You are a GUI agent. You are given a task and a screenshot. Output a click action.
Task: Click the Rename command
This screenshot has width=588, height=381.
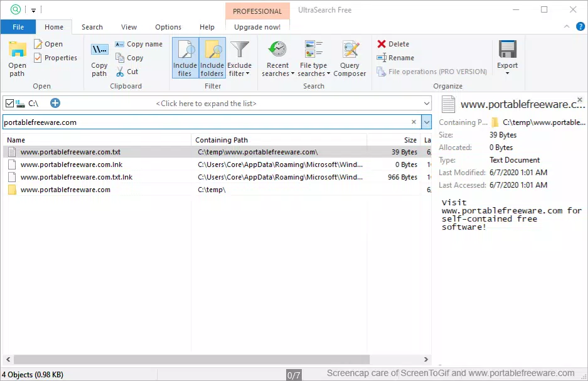[395, 58]
